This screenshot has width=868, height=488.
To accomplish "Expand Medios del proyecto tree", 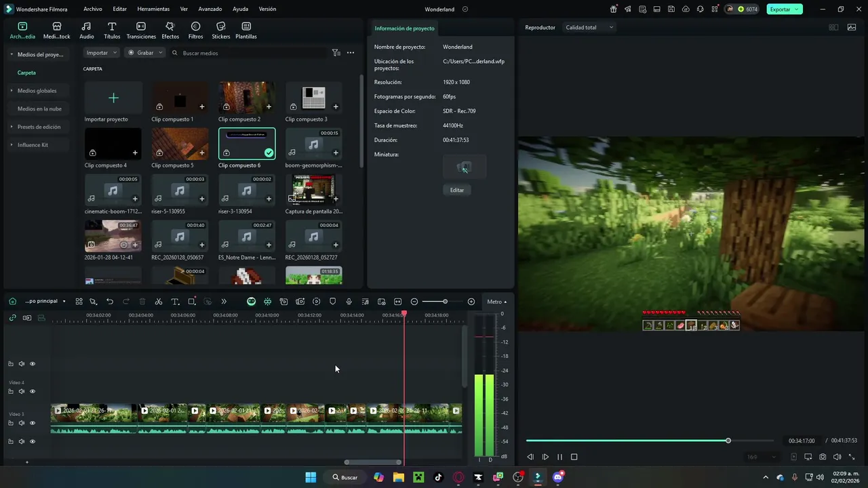I will tap(11, 55).
